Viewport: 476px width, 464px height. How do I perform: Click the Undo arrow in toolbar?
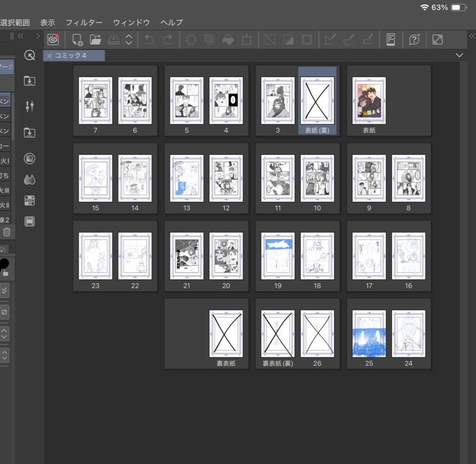point(149,40)
